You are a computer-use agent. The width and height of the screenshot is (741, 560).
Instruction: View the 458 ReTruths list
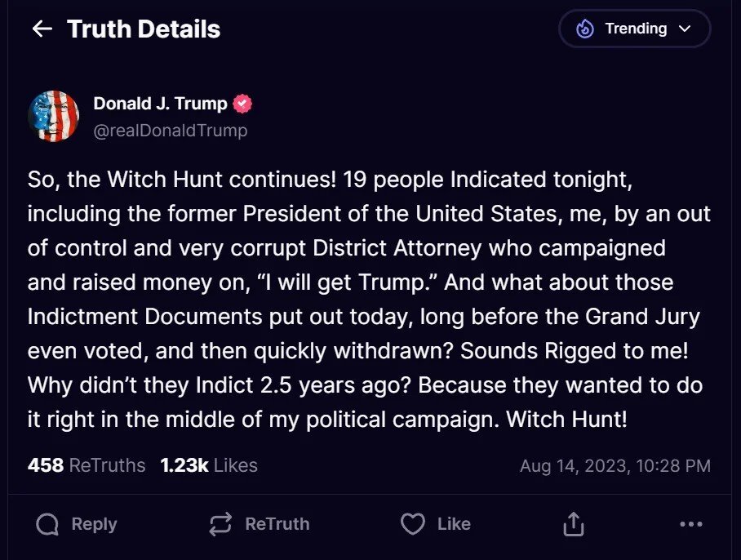coord(87,465)
